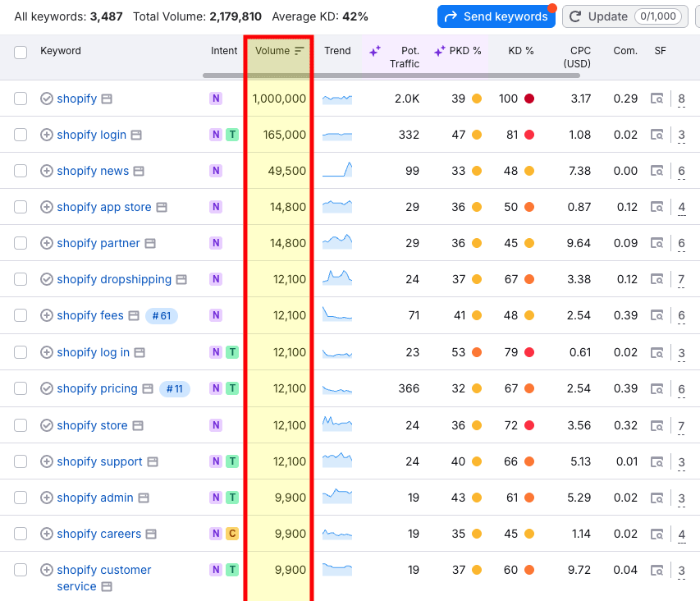Open the SERP features count "8" for shopify

[x=681, y=99]
